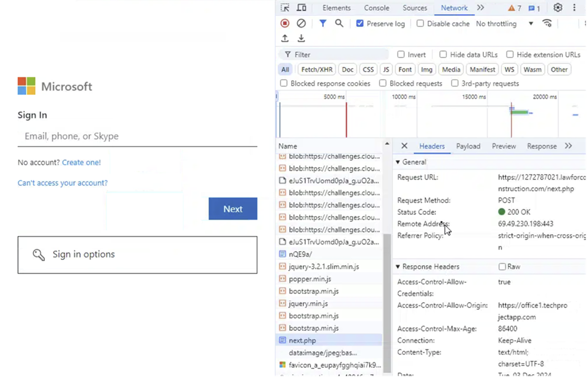Screen dimensions: 588x378
Task: Toggle the device toolbar icon
Action: (301, 8)
